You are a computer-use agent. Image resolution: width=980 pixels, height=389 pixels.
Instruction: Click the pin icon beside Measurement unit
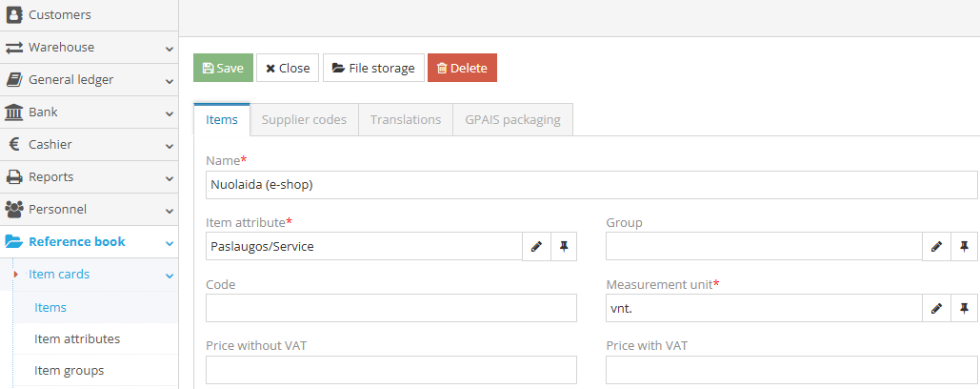[964, 309]
